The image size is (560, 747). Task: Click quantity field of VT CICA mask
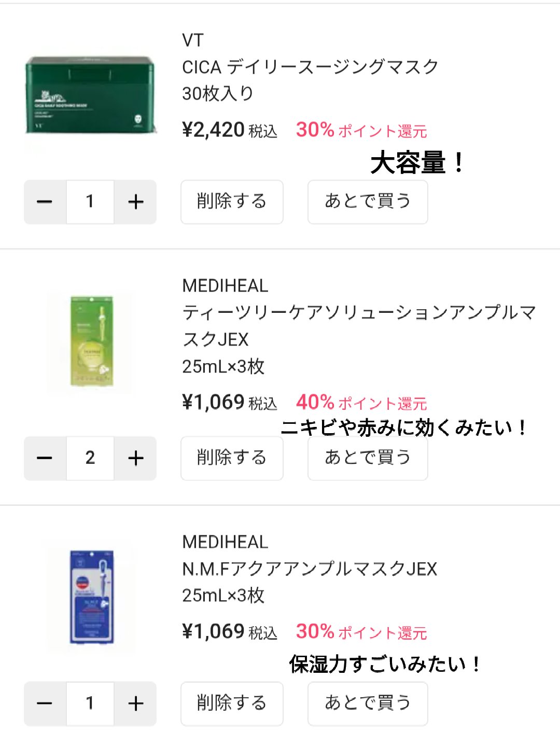(x=90, y=202)
